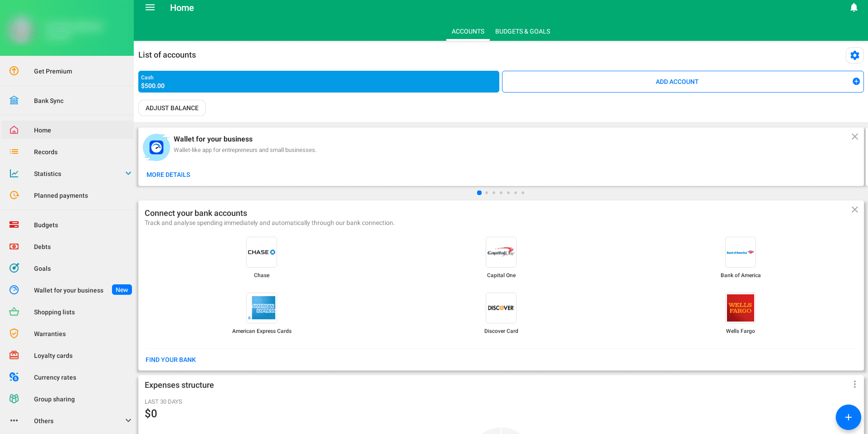Click the Group sharing icon
Viewport: 868px width, 434px height.
coord(14,399)
